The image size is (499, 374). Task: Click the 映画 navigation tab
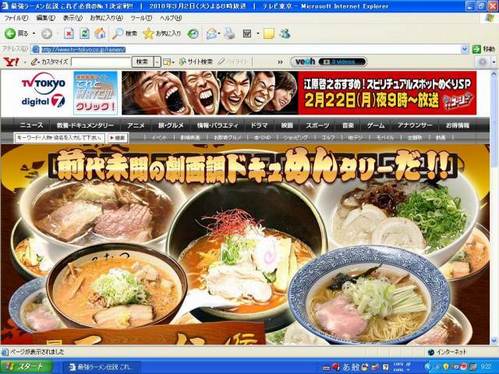click(287, 125)
